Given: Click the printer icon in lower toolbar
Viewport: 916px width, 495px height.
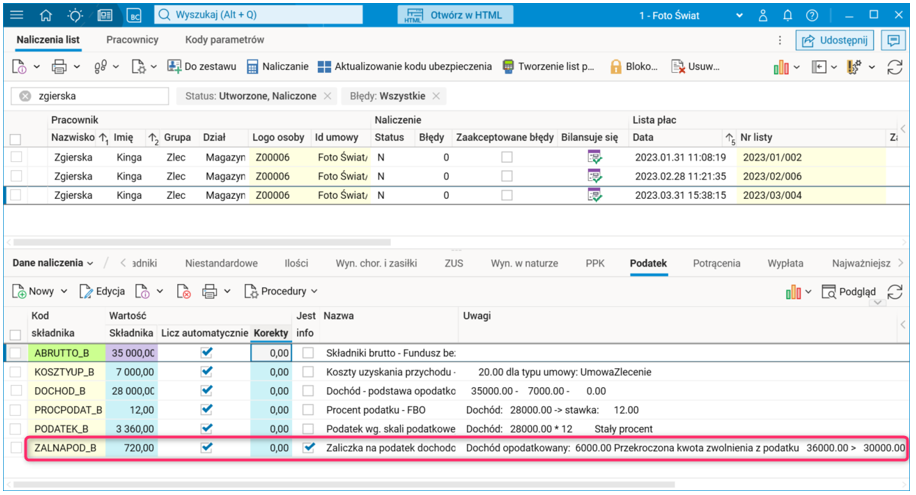Looking at the screenshot, I should pos(210,291).
